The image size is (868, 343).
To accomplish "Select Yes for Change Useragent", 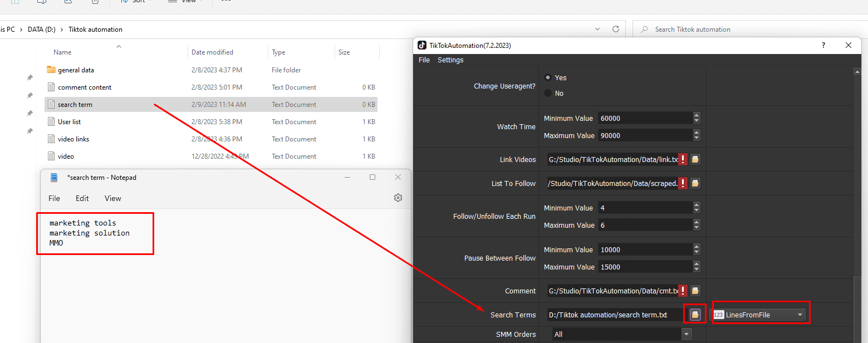I will tap(548, 77).
